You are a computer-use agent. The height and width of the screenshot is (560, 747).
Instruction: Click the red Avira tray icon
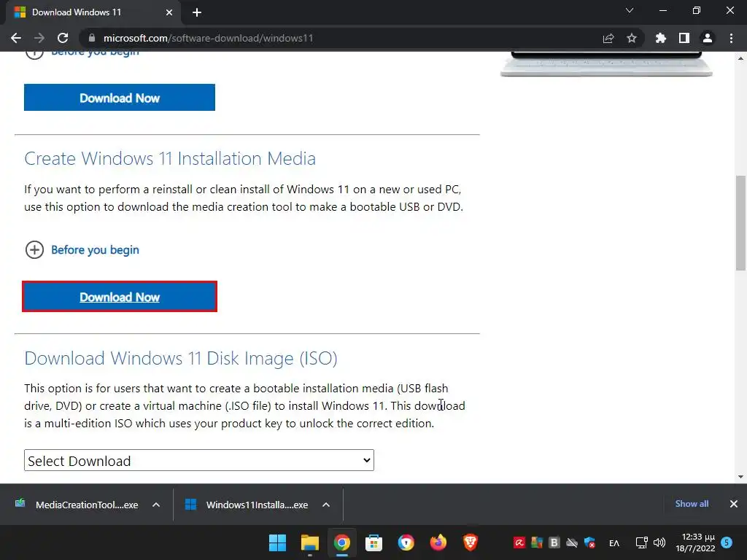pos(519,542)
